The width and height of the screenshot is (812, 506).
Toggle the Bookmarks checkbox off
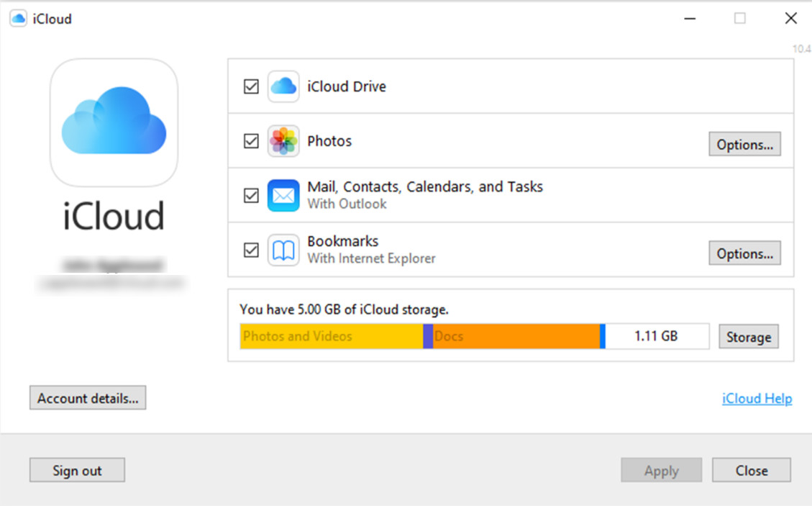click(x=250, y=250)
